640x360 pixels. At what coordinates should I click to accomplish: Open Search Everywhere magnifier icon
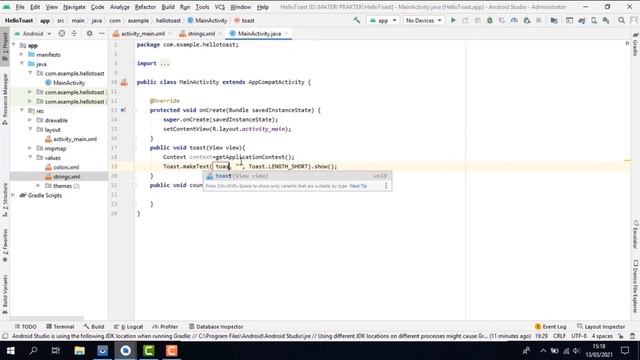coord(621,20)
